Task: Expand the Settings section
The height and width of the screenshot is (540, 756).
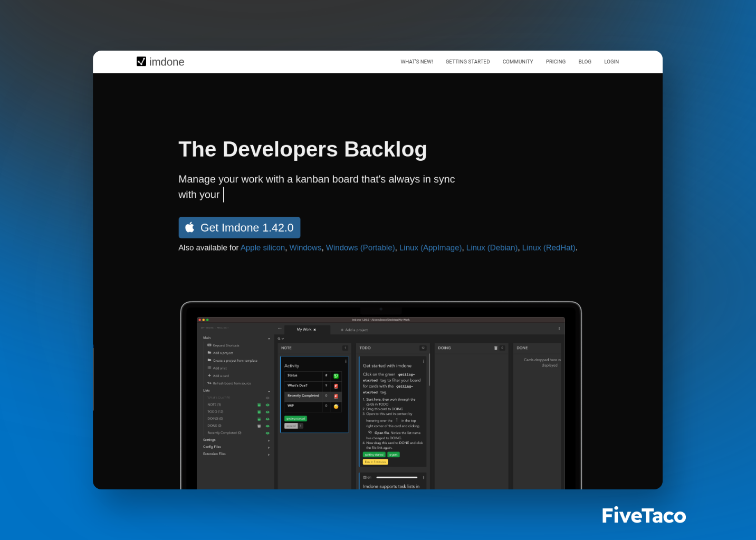Action: tap(269, 440)
